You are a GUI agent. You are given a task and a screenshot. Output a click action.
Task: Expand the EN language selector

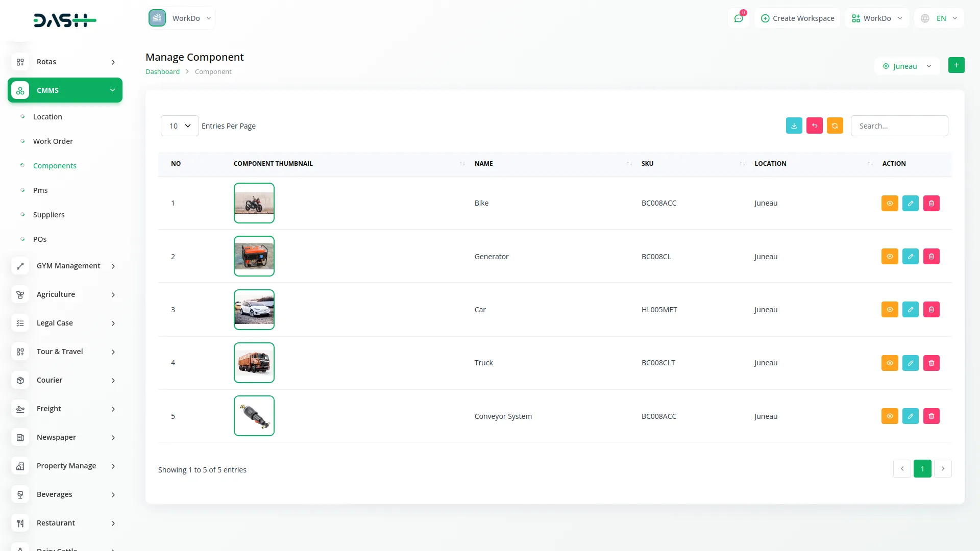[939, 18]
